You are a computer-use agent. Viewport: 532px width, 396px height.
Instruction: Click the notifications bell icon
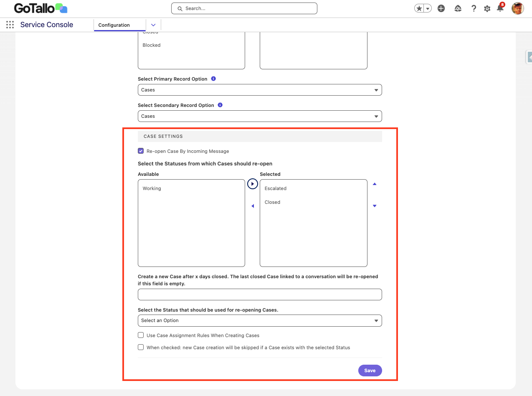tap(500, 8)
